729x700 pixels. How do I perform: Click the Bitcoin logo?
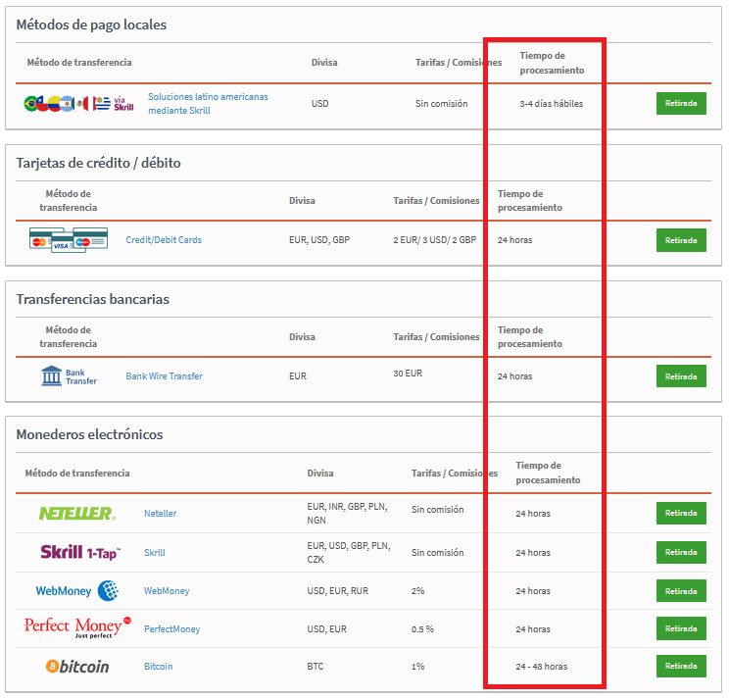click(77, 666)
